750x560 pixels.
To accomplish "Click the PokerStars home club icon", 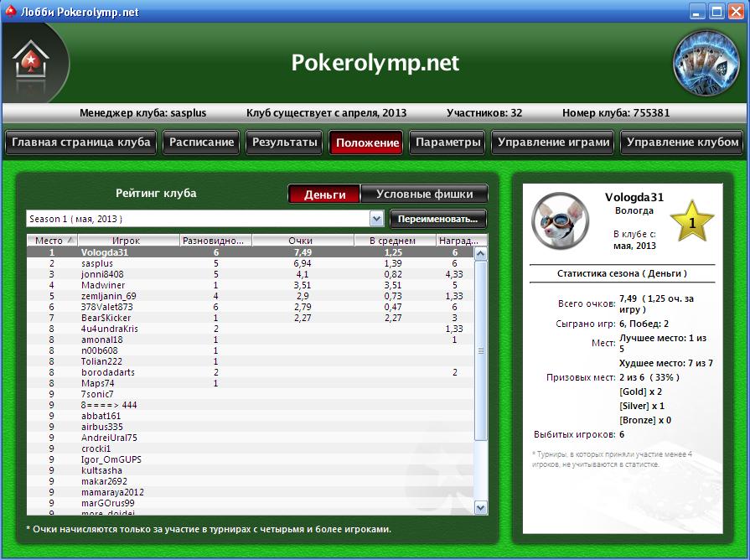I will [x=31, y=61].
